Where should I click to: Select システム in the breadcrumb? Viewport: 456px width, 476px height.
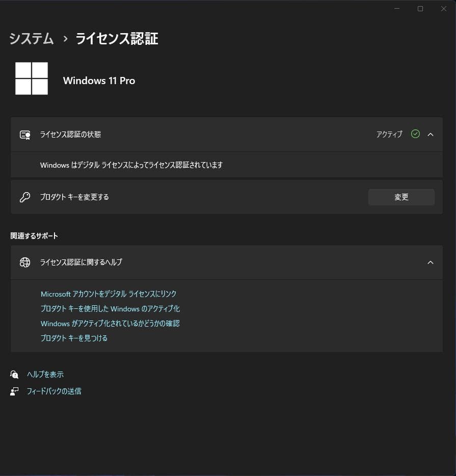coord(31,39)
